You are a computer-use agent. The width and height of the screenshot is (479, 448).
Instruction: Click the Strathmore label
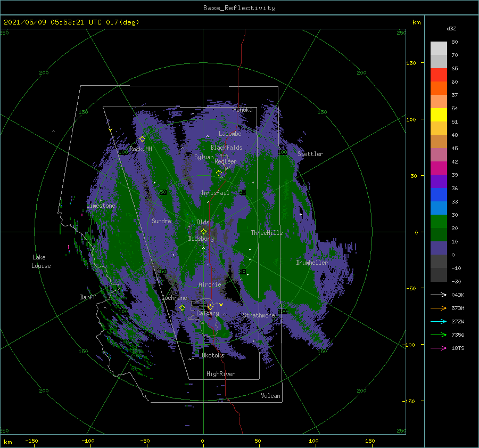point(259,315)
